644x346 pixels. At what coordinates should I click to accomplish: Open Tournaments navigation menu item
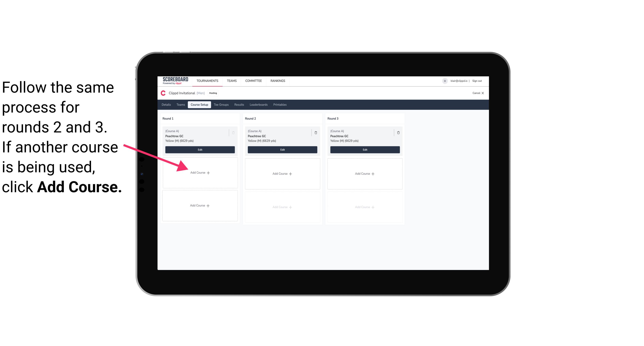[x=207, y=80]
